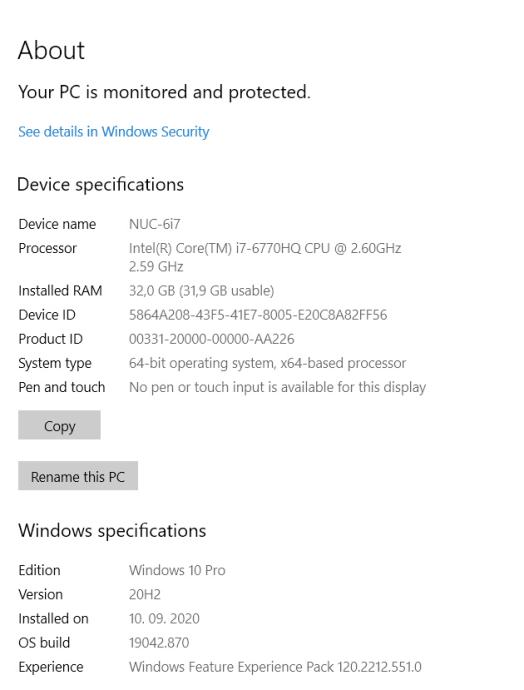Click the Processor value Intel Core i7-6770HQ
This screenshot has height=690, width=524.
pos(265,257)
